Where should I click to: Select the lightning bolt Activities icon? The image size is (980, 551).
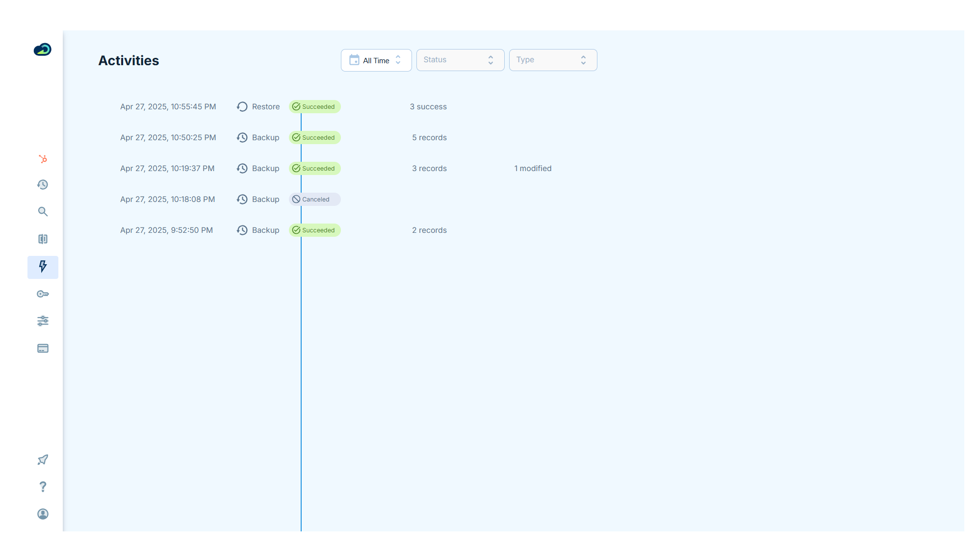(43, 267)
